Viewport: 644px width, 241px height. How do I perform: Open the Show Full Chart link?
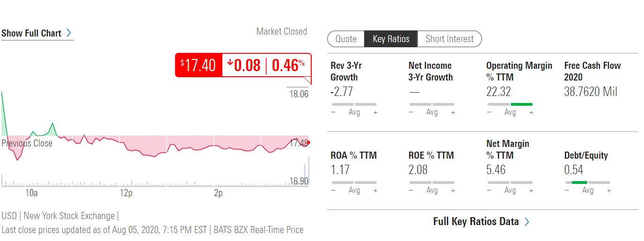pos(31,33)
